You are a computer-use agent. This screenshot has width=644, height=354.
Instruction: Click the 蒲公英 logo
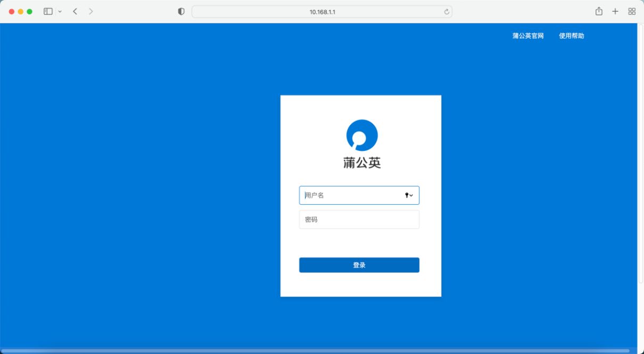[x=362, y=135]
